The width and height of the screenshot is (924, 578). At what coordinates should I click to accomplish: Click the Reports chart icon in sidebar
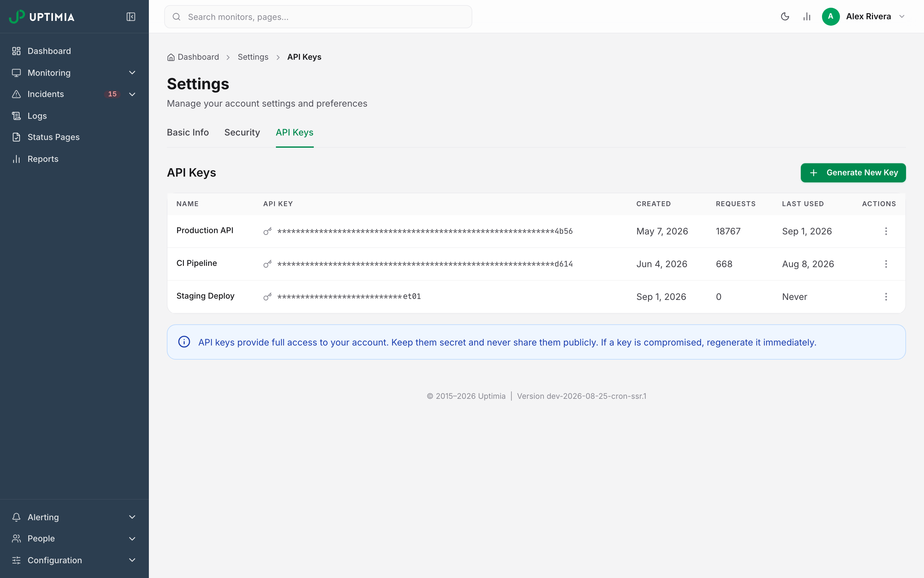pos(16,159)
